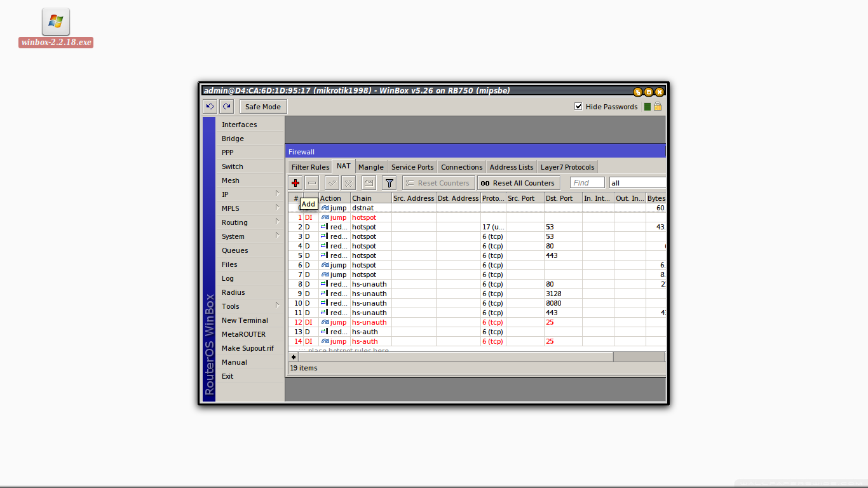868x488 pixels.
Task: Click the redirect icon in rule 2
Action: (324, 227)
